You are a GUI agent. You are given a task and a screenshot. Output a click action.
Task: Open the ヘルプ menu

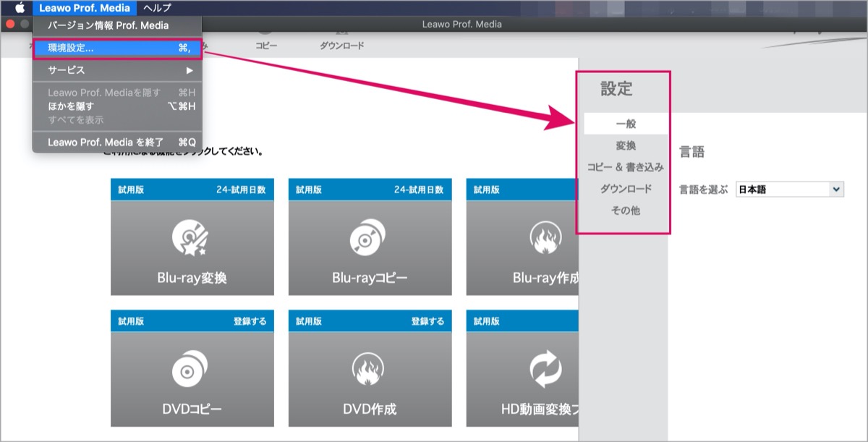coord(158,8)
